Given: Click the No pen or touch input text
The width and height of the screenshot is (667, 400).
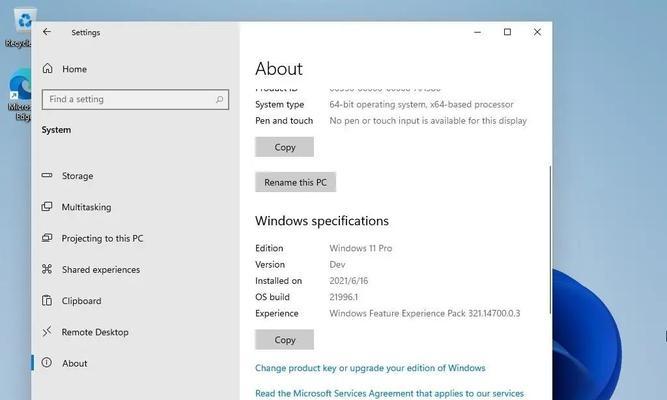Looking at the screenshot, I should [x=428, y=121].
